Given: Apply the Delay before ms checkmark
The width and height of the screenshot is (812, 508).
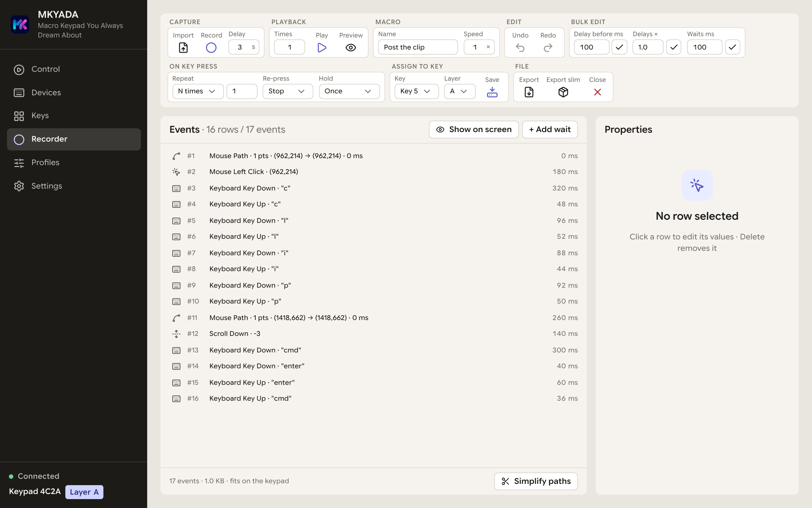Looking at the screenshot, I should 619,47.
